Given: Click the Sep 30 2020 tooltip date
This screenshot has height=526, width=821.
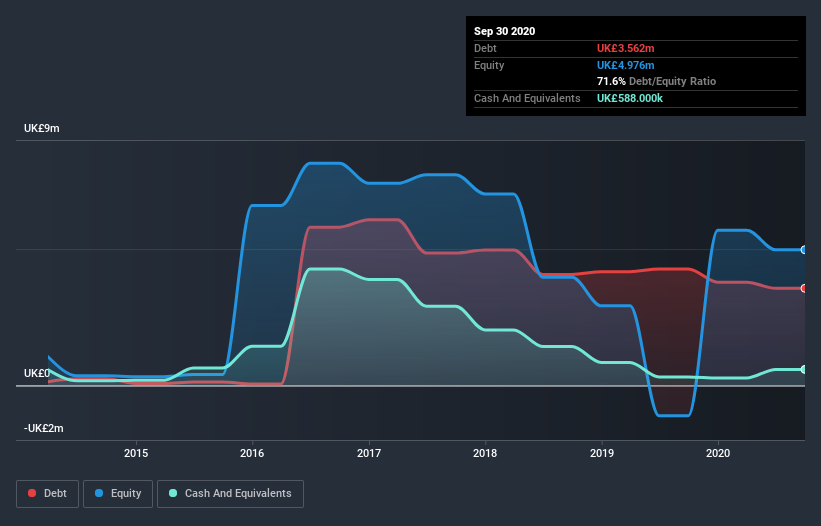Looking at the screenshot, I should tap(504, 31).
